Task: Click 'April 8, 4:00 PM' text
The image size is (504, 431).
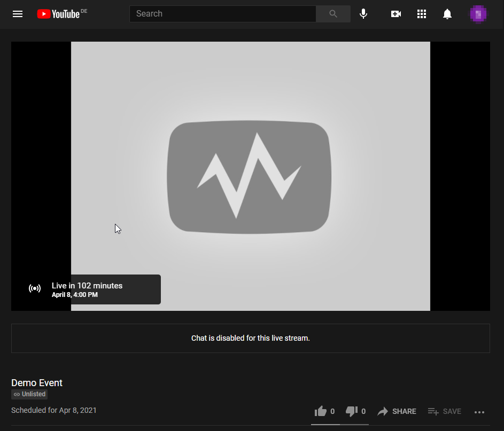Action: pos(75,294)
